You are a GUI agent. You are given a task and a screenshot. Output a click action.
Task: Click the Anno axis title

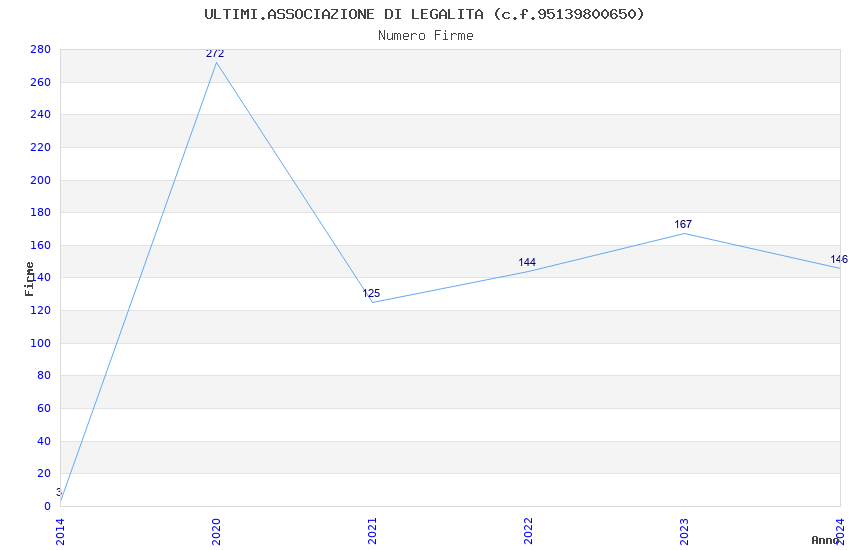tap(825, 540)
